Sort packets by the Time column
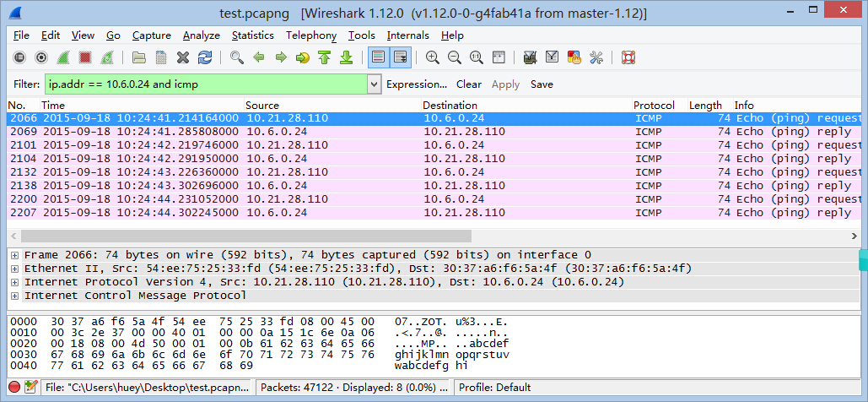 tap(142, 106)
